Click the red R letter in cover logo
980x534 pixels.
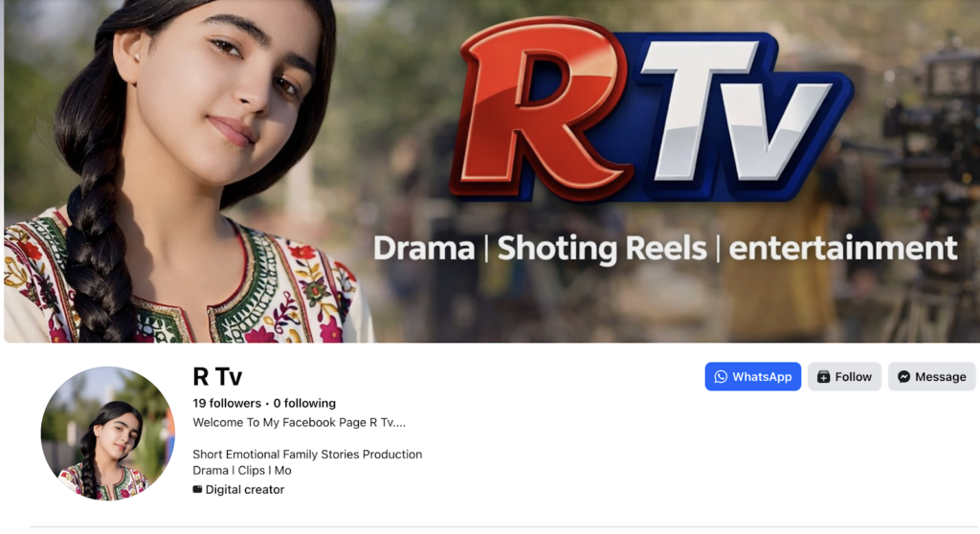pyautogui.click(x=538, y=110)
